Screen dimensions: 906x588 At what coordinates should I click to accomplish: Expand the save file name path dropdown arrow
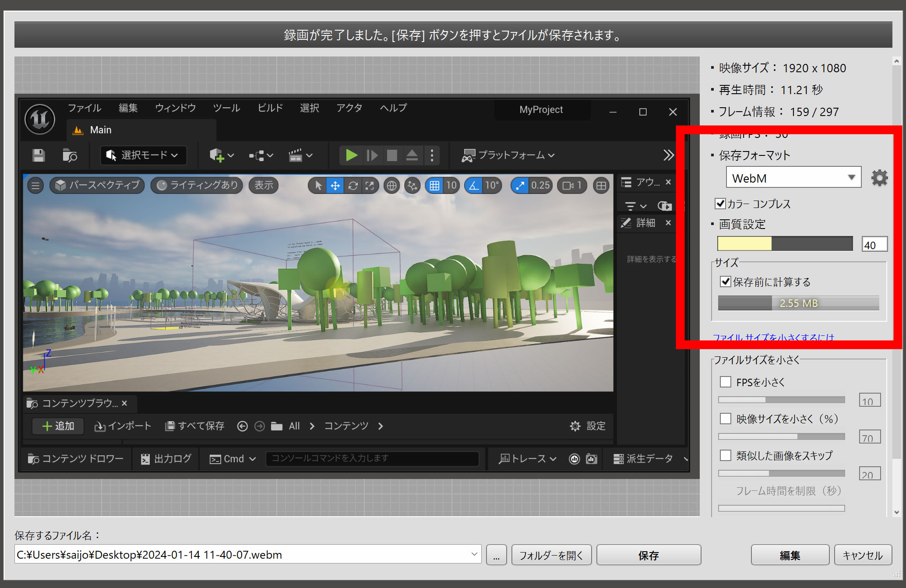click(x=474, y=554)
